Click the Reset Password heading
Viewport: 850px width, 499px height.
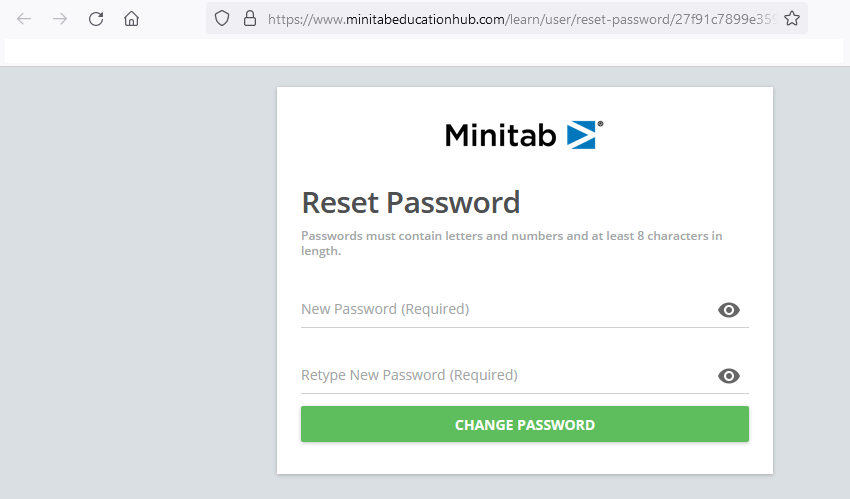coord(410,203)
